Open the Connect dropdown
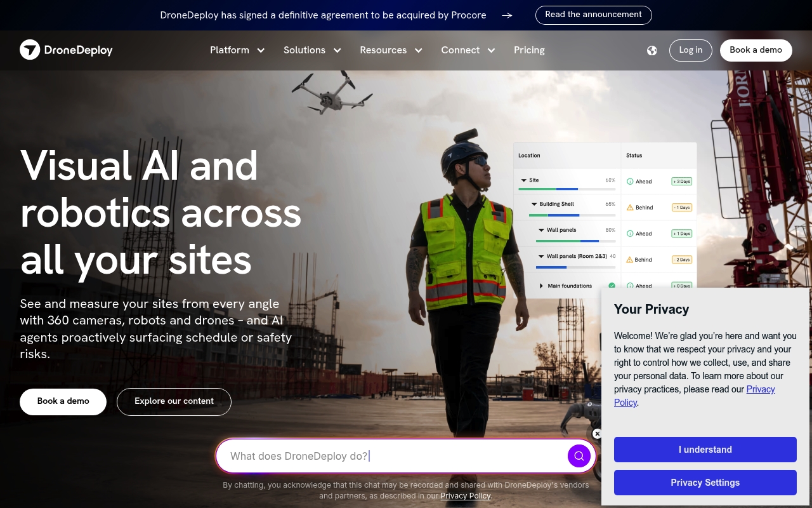 [468, 50]
